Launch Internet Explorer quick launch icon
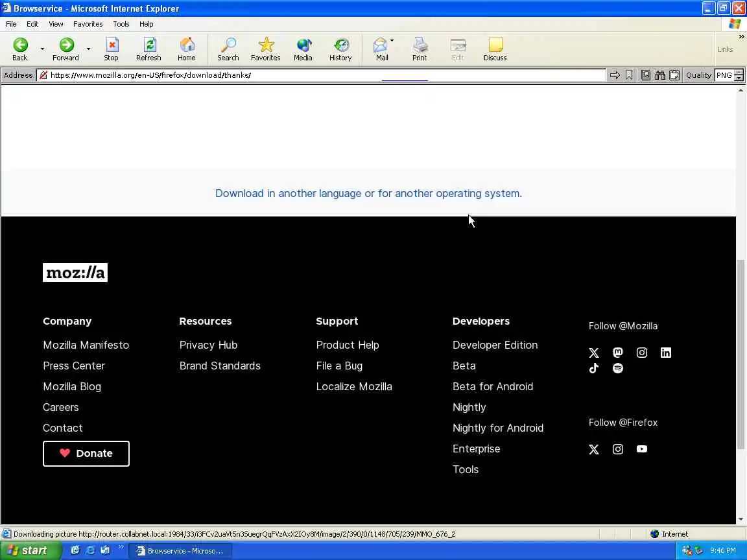Viewport: 747px width, 560px height. click(x=90, y=550)
